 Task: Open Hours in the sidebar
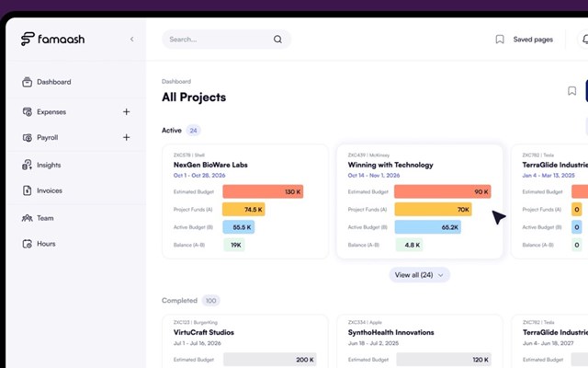coord(46,244)
